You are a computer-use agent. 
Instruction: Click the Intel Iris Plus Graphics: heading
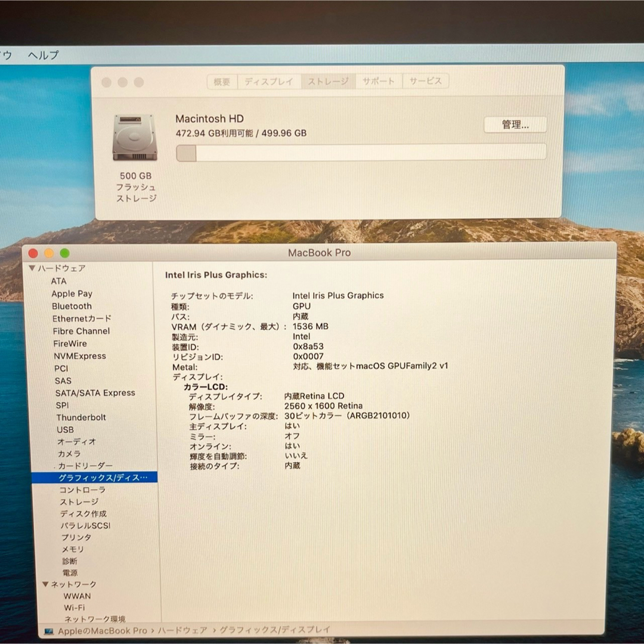[216, 275]
